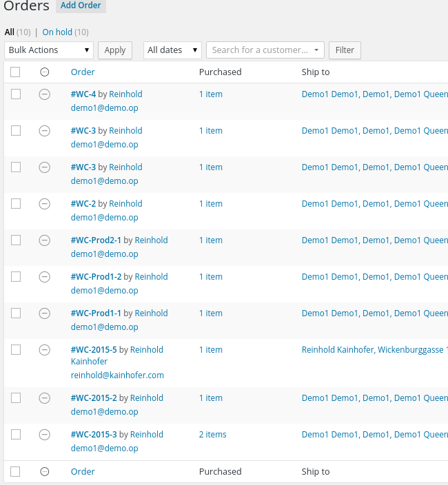Switch to the On hold orders view
This screenshot has width=448, height=485.
tap(57, 32)
